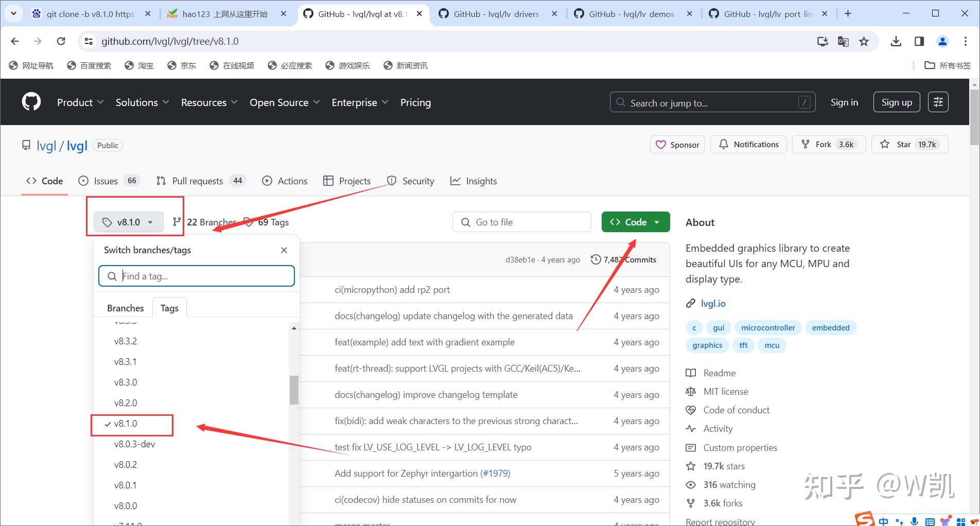Viewport: 980px width, 526px height.
Task: Open the Insights tab
Action: [x=474, y=181]
